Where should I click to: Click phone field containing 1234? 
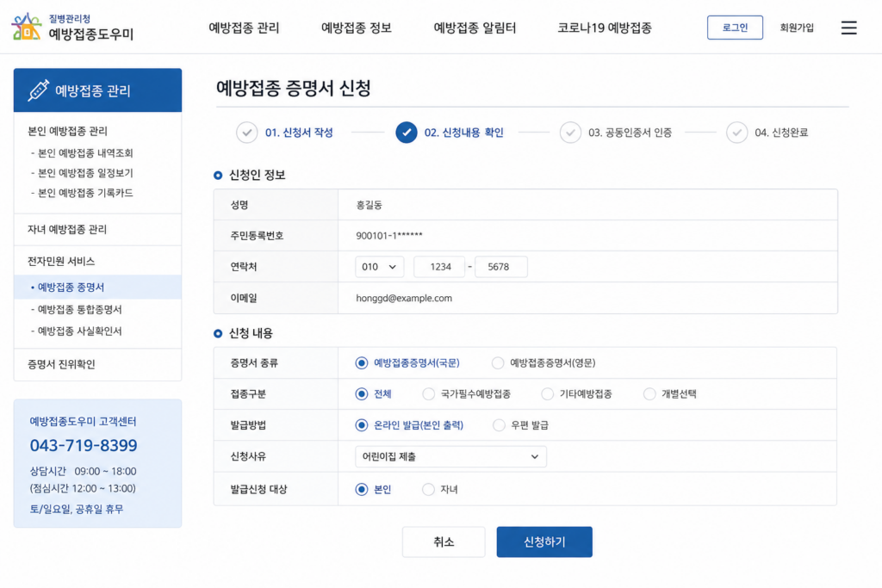point(439,267)
